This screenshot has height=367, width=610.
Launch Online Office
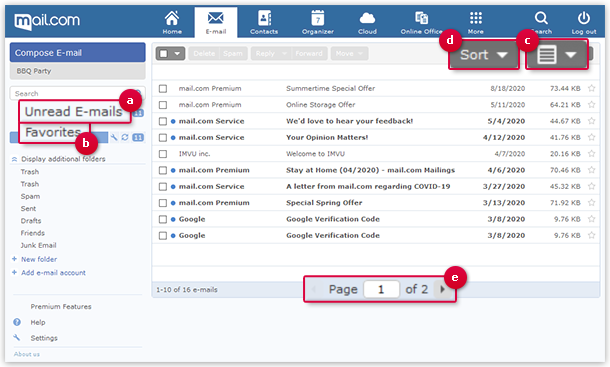[421, 23]
